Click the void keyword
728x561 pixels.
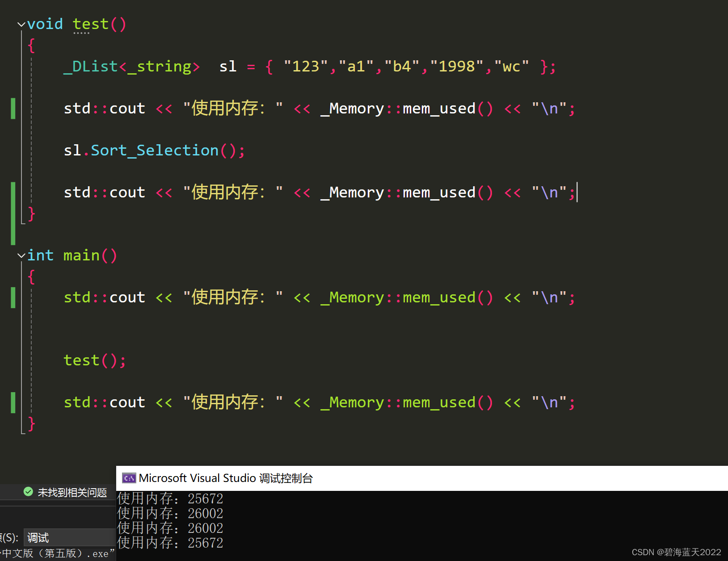(x=45, y=24)
